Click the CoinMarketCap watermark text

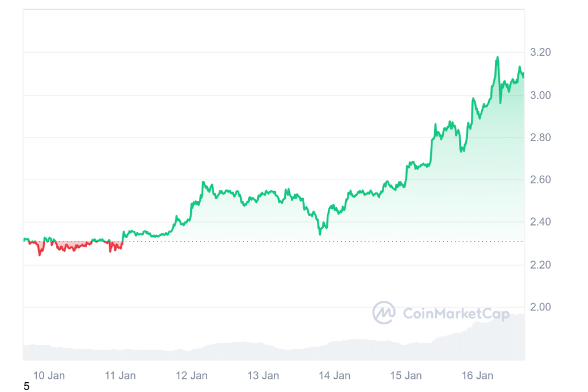coord(456,313)
